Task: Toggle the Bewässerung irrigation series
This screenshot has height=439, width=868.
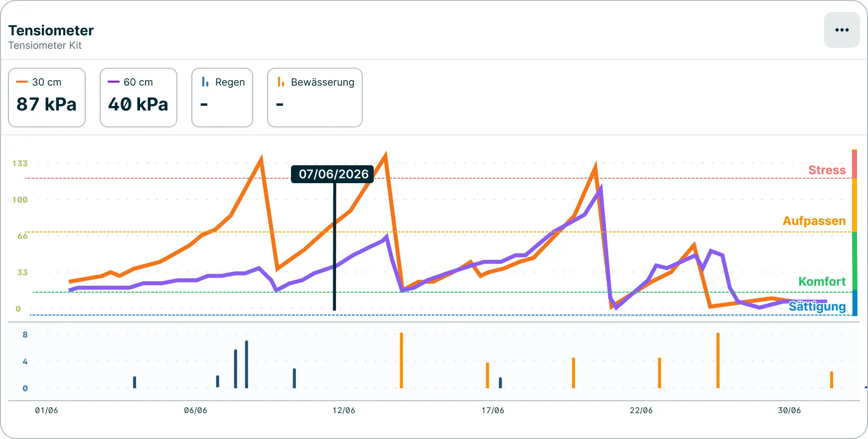Action: click(x=315, y=98)
